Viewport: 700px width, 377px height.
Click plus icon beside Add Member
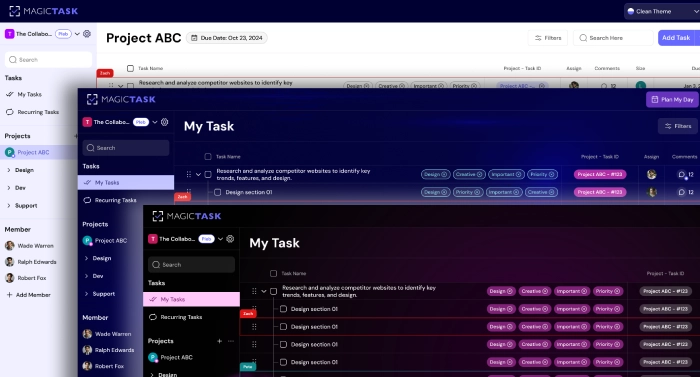coord(9,295)
